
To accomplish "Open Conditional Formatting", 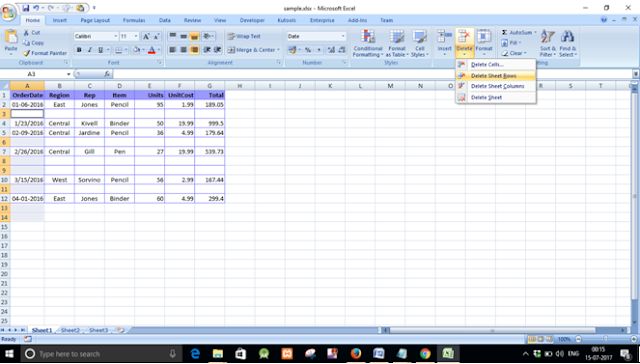I will [368, 43].
